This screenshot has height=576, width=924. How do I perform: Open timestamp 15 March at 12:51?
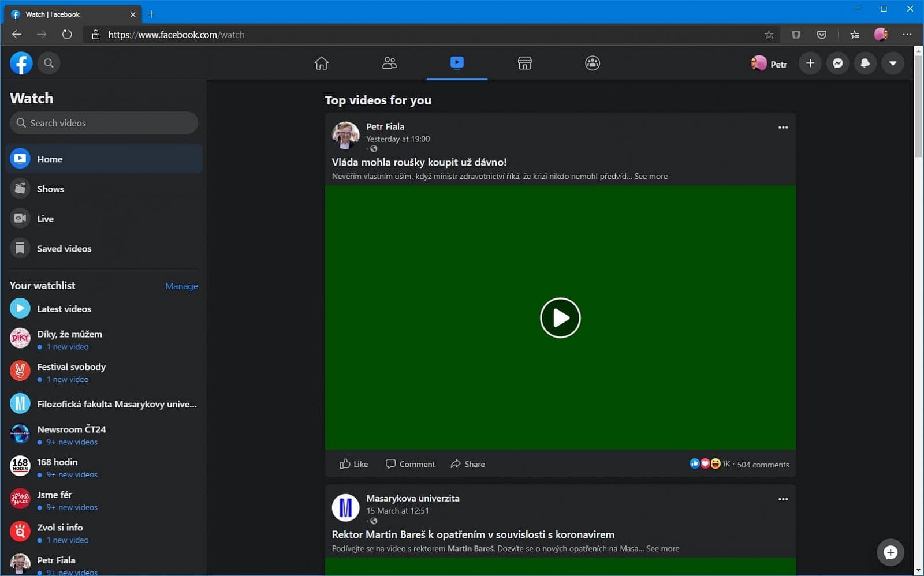point(397,511)
